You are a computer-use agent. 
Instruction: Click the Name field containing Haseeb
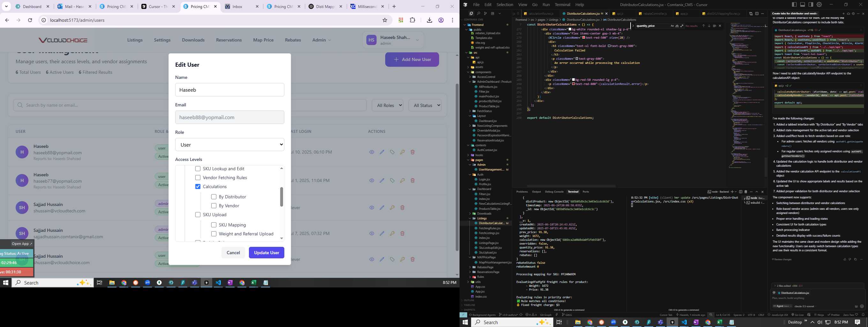[x=230, y=90]
